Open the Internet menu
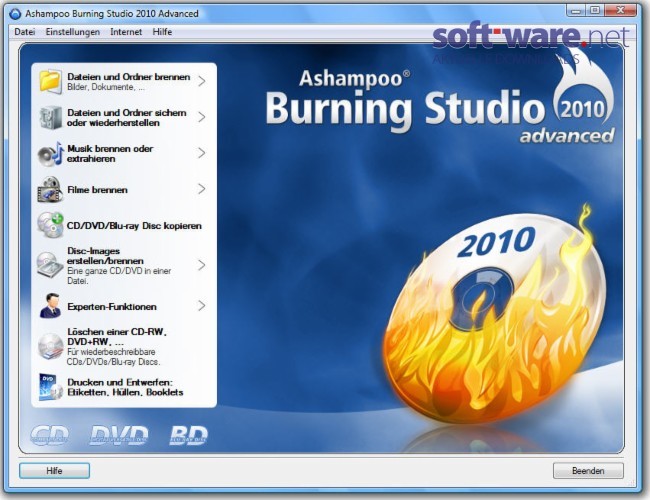 tap(126, 32)
